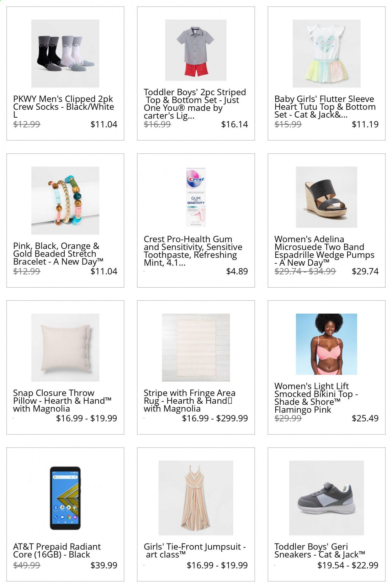
Task: Select the toddler boys striped set photo
Action: pos(196,50)
